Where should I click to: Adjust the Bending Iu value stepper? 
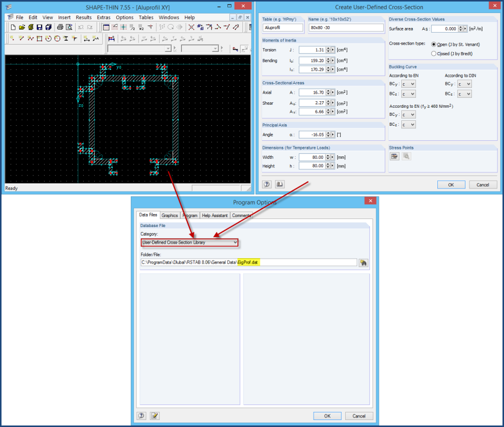[328, 61]
